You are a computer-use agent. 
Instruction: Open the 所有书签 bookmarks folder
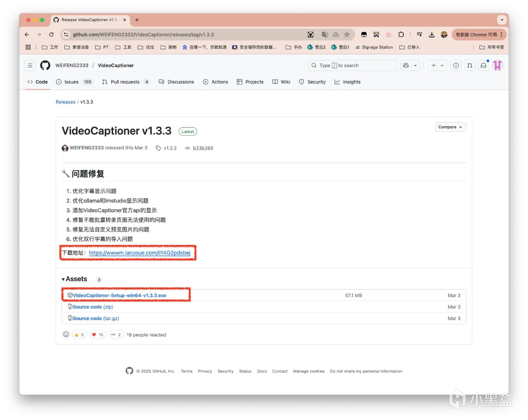tap(491, 47)
